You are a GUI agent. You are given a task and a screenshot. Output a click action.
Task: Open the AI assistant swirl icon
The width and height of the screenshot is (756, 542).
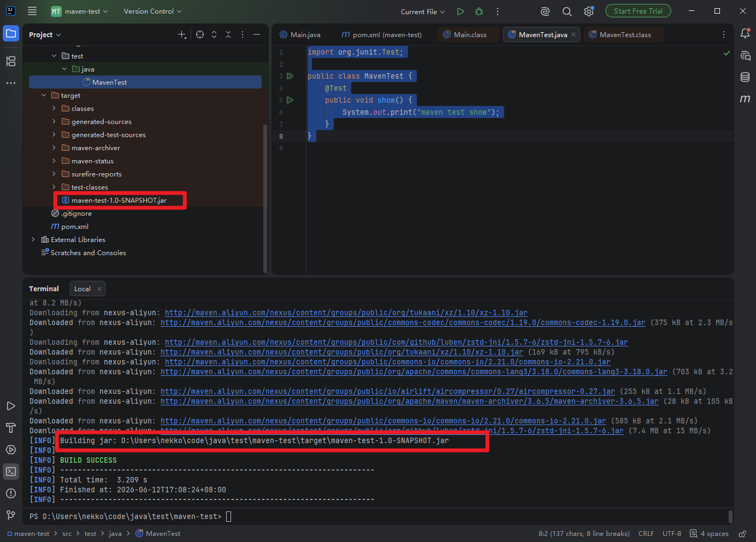coord(545,11)
